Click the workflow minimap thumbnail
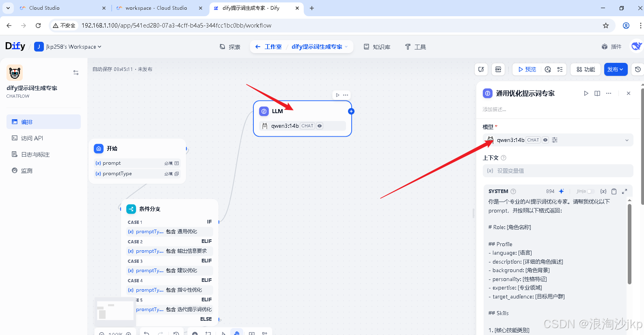 click(x=115, y=311)
